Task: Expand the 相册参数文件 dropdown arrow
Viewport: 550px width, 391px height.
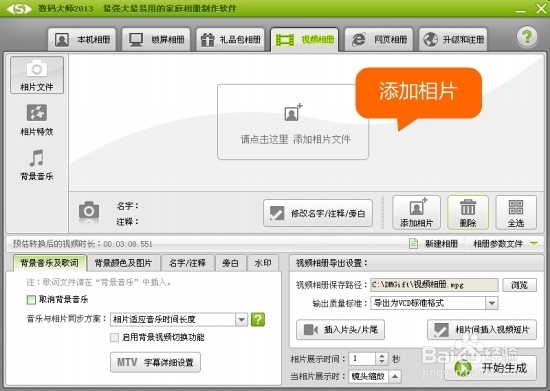Action: coord(534,243)
